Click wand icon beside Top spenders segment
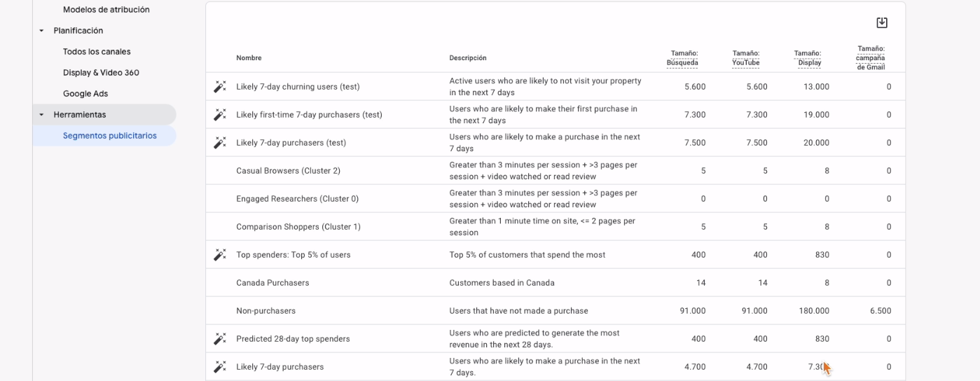Image resolution: width=980 pixels, height=381 pixels. pyautogui.click(x=220, y=255)
